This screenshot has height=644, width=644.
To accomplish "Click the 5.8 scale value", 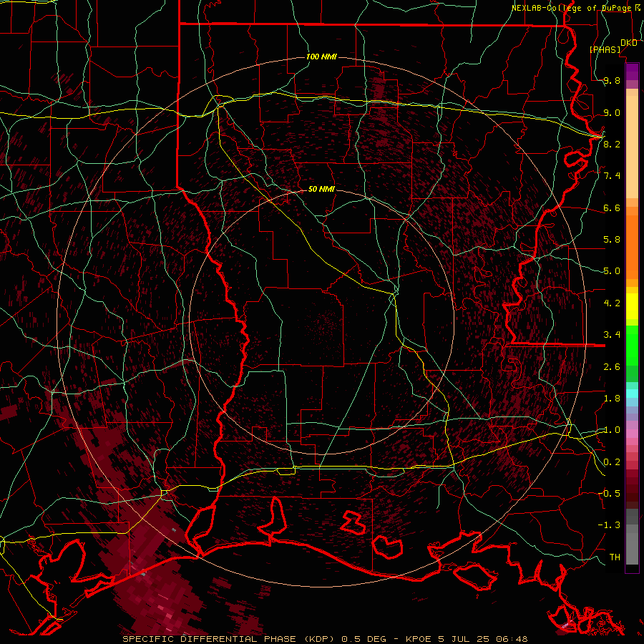I will tap(612, 240).
